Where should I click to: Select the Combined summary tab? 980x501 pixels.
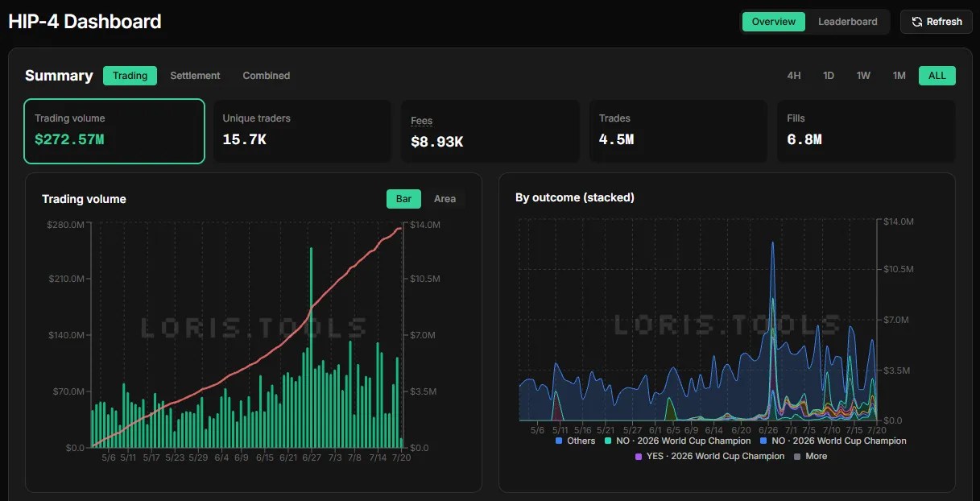pos(267,76)
